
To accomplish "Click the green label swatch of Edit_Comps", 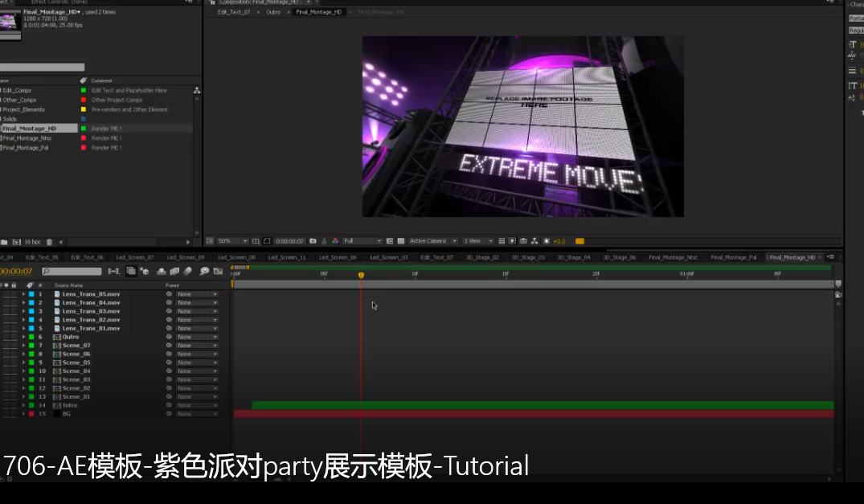I will click(x=84, y=90).
